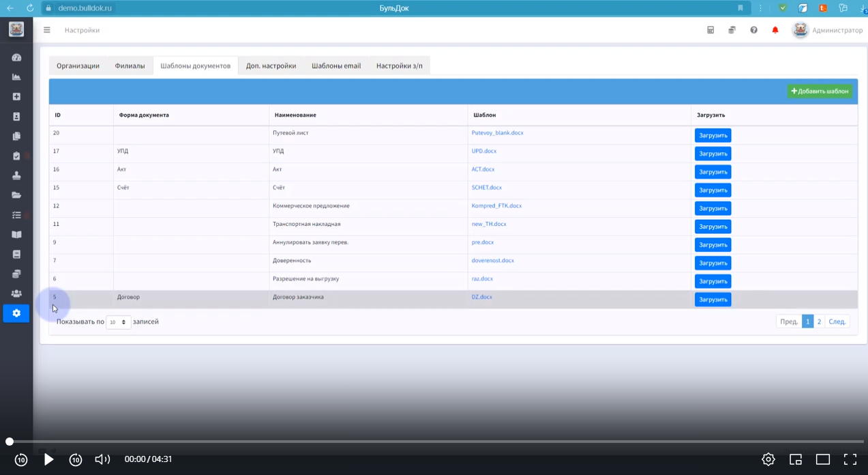
Task: Switch to the Шаблоны документов tab
Action: (x=196, y=66)
